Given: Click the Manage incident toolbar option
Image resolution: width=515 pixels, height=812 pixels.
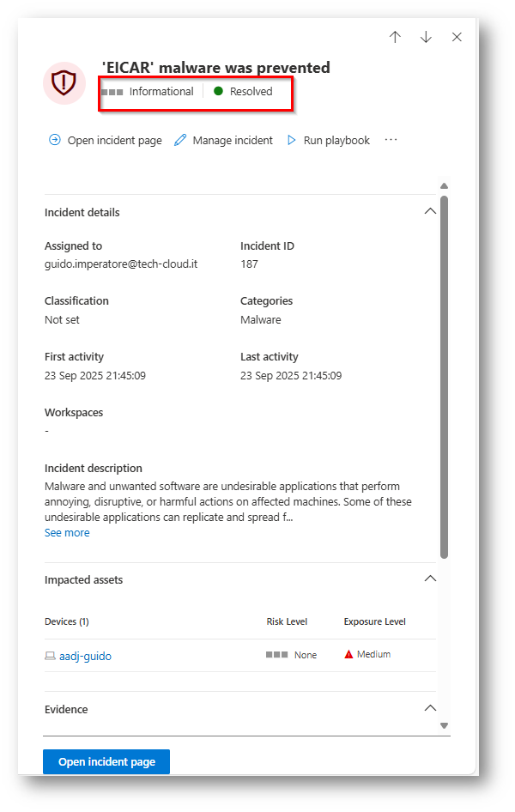Looking at the screenshot, I should pyautogui.click(x=232, y=140).
